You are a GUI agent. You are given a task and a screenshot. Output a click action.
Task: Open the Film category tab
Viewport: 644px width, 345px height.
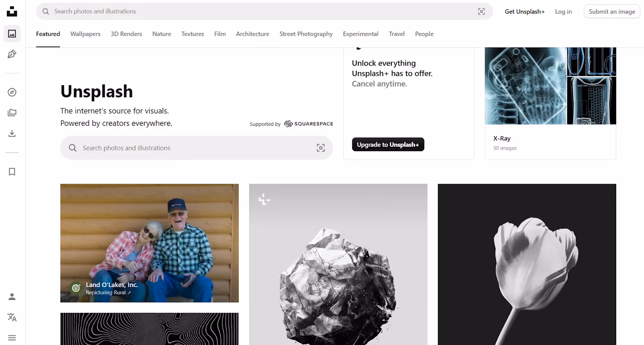coord(220,34)
